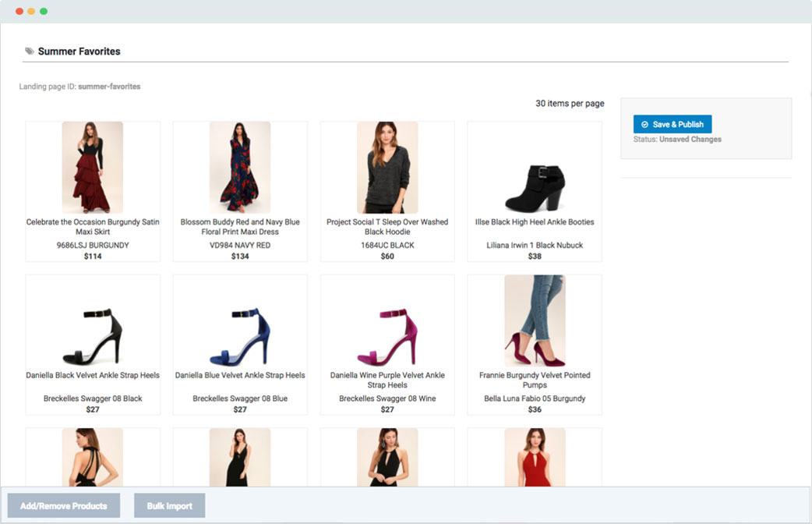The height and width of the screenshot is (524, 812).
Task: Click the 'VD984 NAVY RED' SKU text
Action: [x=240, y=245]
